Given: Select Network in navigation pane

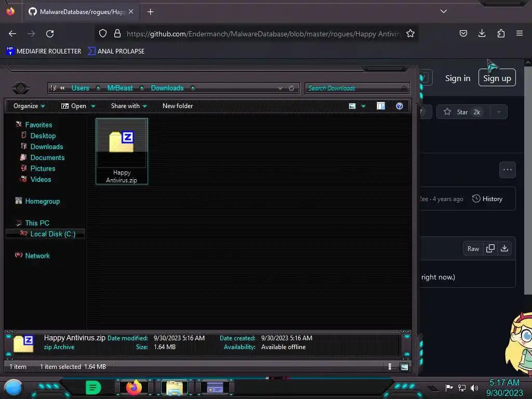Looking at the screenshot, I should pos(37,256).
